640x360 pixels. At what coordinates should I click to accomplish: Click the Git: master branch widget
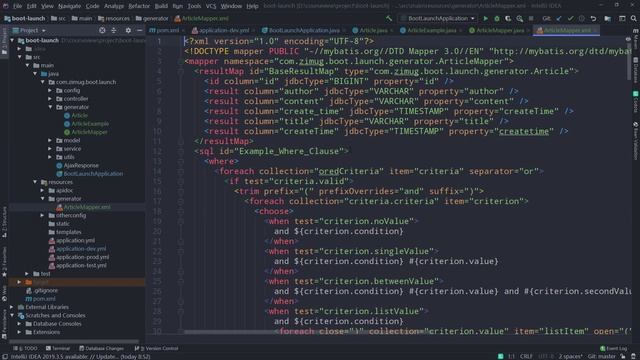pyautogui.click(x=601, y=356)
